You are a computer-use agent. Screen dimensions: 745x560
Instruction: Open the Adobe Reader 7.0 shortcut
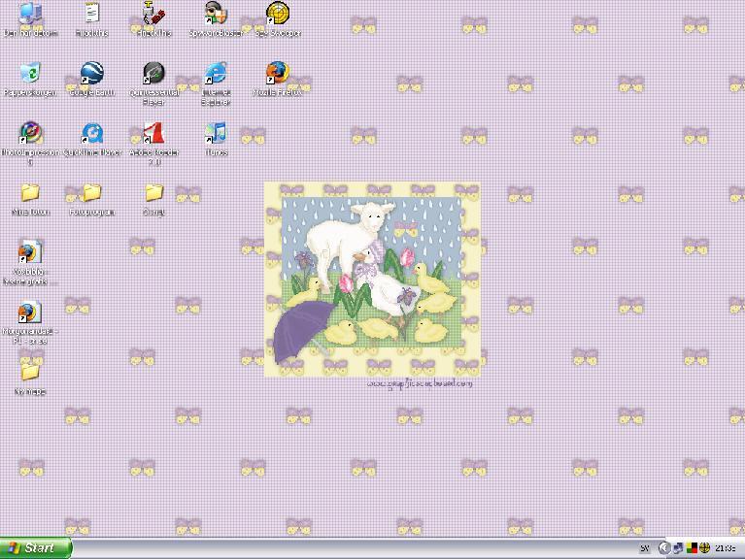click(153, 133)
